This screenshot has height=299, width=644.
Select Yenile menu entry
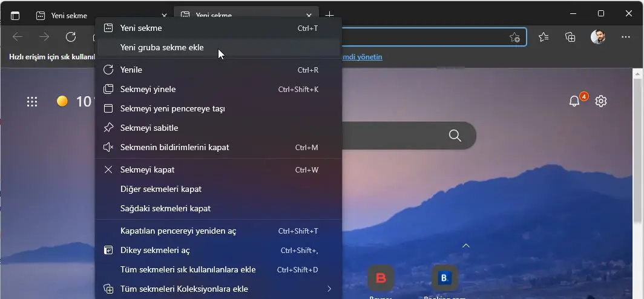point(218,70)
